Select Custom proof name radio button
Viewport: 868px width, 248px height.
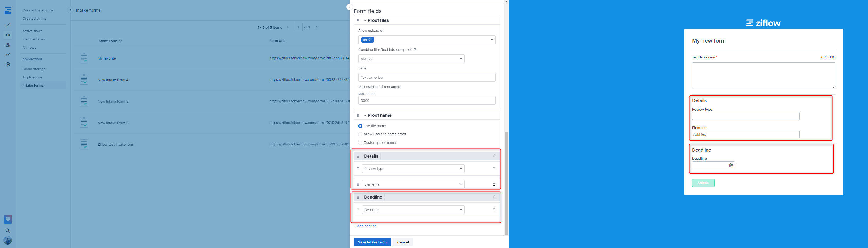(360, 143)
